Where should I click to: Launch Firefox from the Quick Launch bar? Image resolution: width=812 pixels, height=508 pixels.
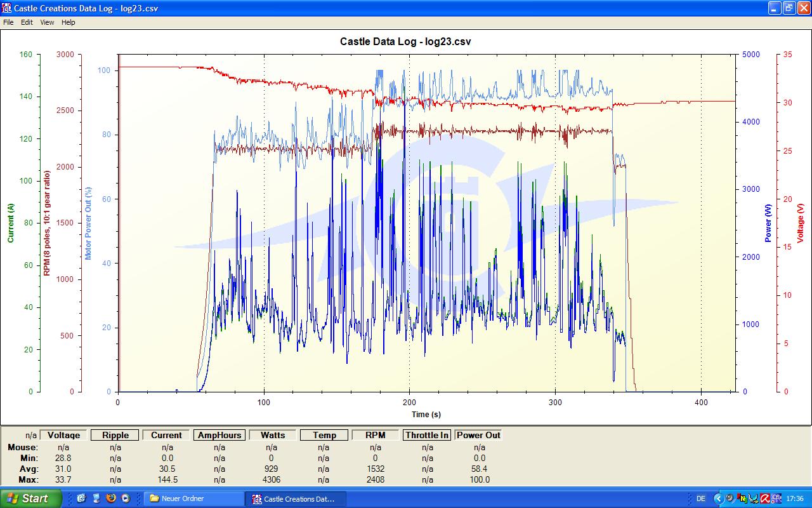[111, 498]
